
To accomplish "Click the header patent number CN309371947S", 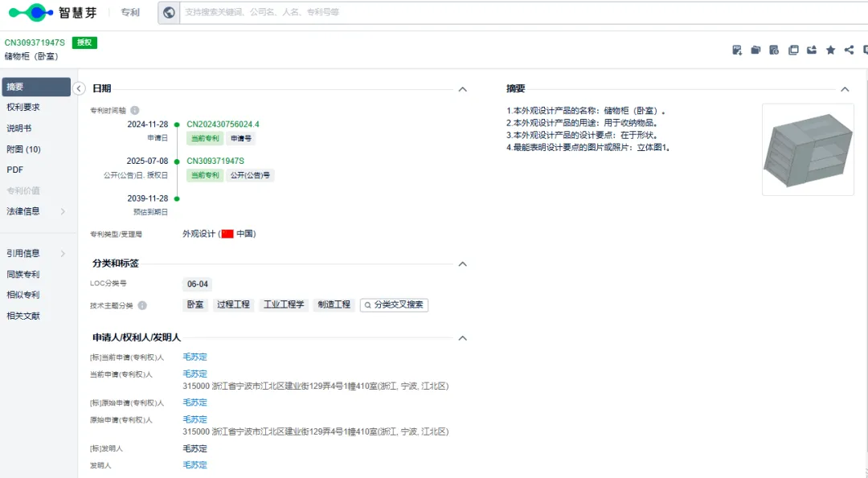I will (x=35, y=43).
